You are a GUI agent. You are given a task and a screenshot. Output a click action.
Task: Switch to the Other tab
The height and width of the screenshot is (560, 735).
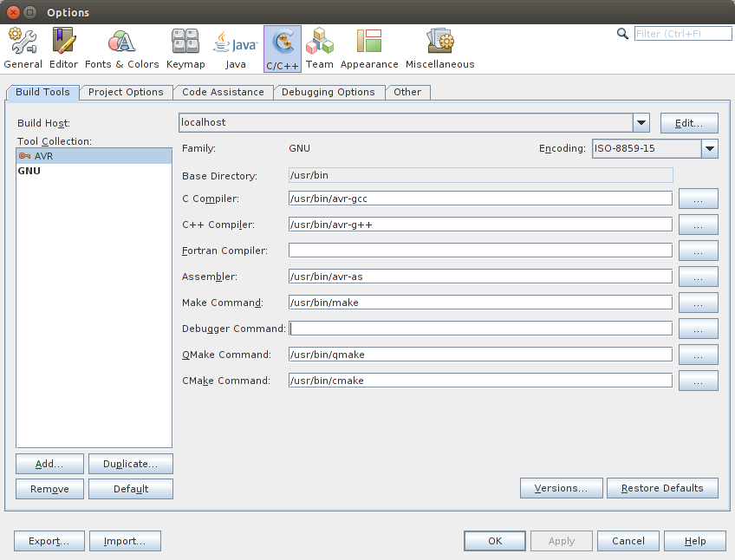[407, 92]
